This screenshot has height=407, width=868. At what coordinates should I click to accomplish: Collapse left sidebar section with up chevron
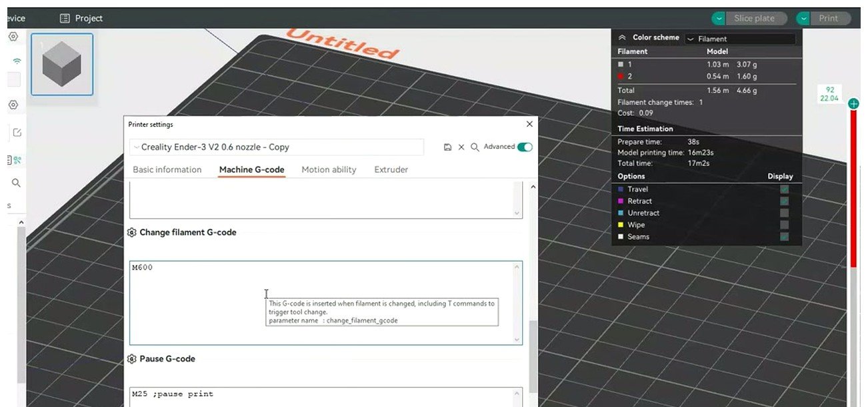click(21, 222)
